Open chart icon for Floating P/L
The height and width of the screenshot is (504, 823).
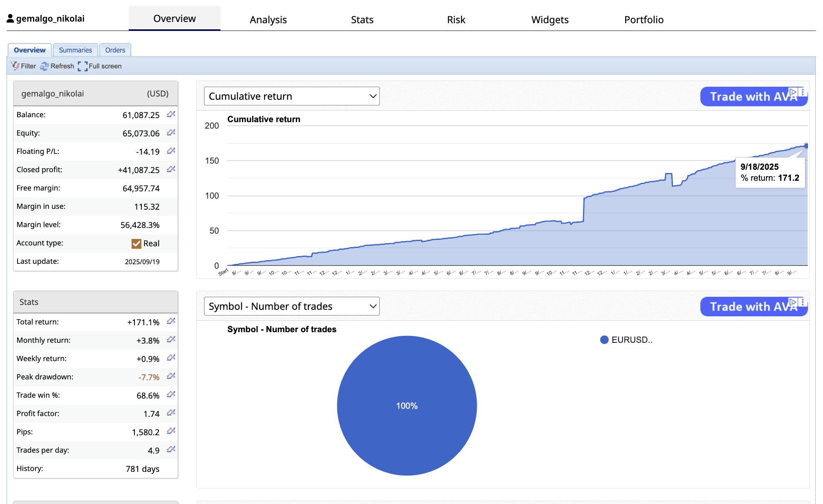pos(171,151)
